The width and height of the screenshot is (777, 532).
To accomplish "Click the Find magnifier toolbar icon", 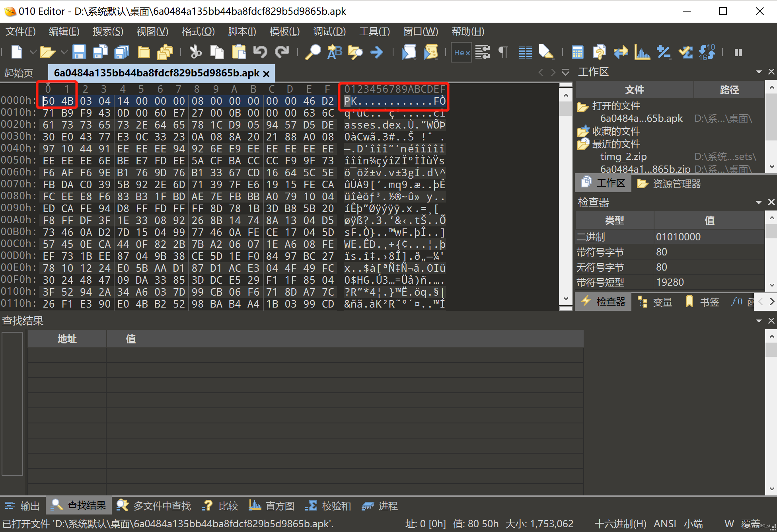I will pos(313,52).
